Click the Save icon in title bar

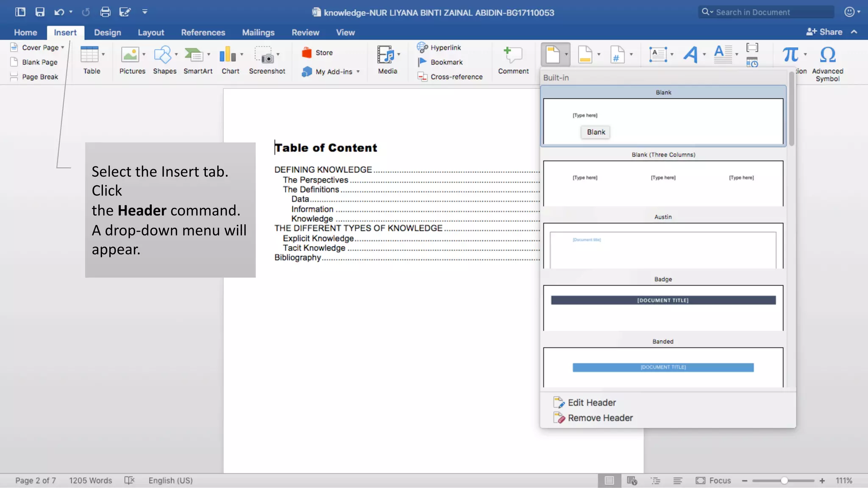(40, 12)
